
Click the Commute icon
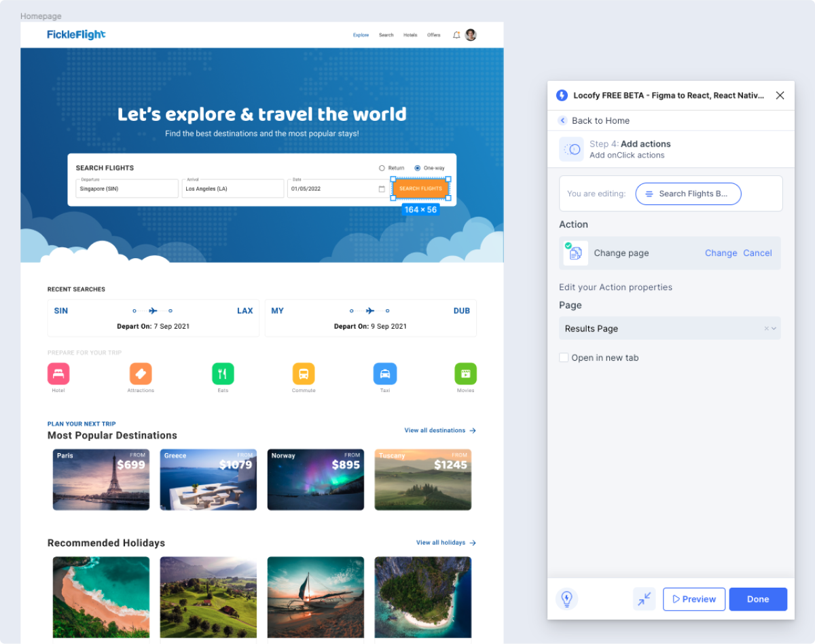point(304,373)
